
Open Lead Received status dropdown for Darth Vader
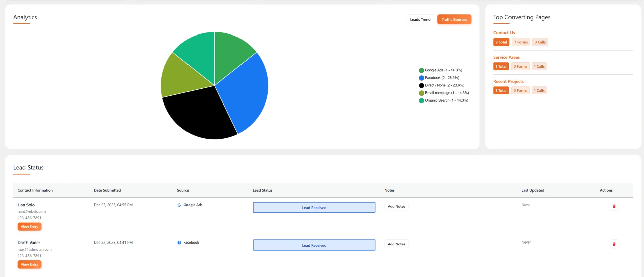[x=314, y=245]
